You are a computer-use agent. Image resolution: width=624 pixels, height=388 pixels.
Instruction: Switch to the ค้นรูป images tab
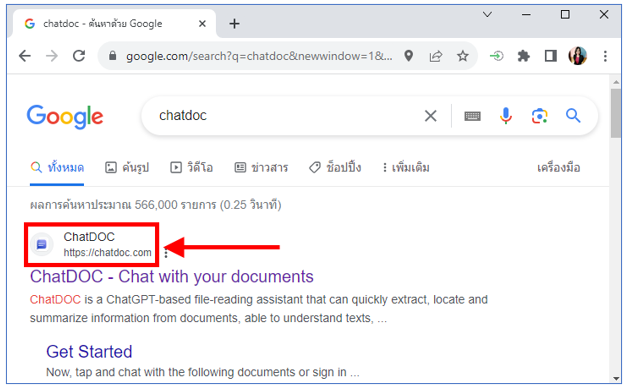(x=127, y=168)
